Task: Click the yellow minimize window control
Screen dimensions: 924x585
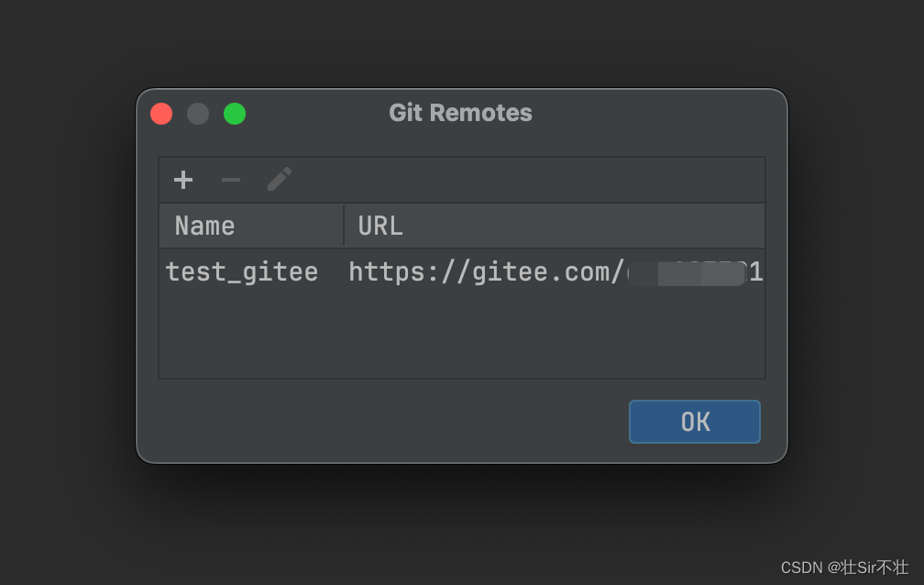Action: [x=198, y=114]
